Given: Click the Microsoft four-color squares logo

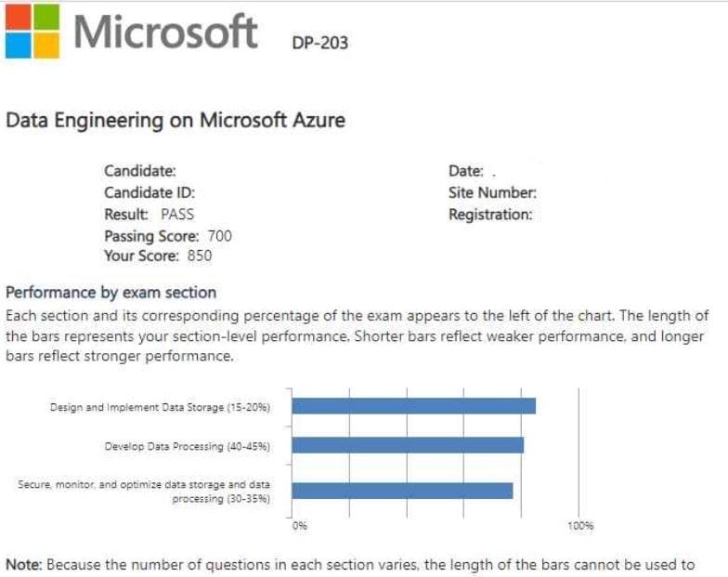Looking at the screenshot, I should pos(32,32).
